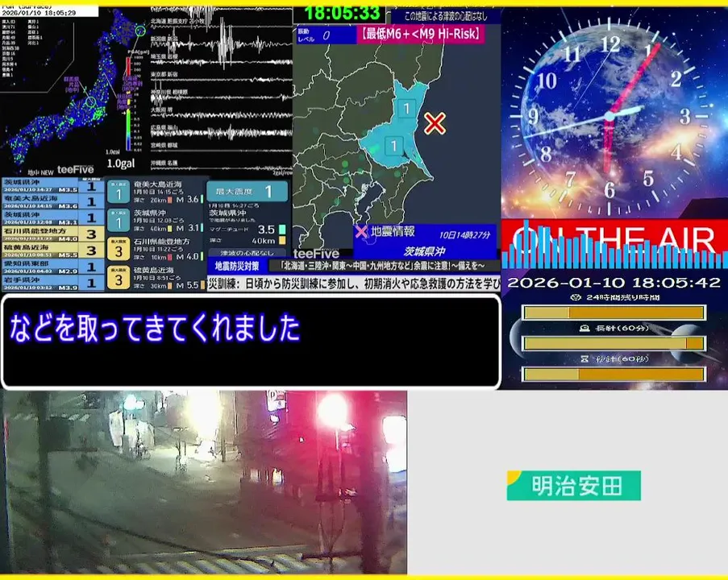Click the 新潟県 waveform row
The image size is (728, 580).
[221, 44]
